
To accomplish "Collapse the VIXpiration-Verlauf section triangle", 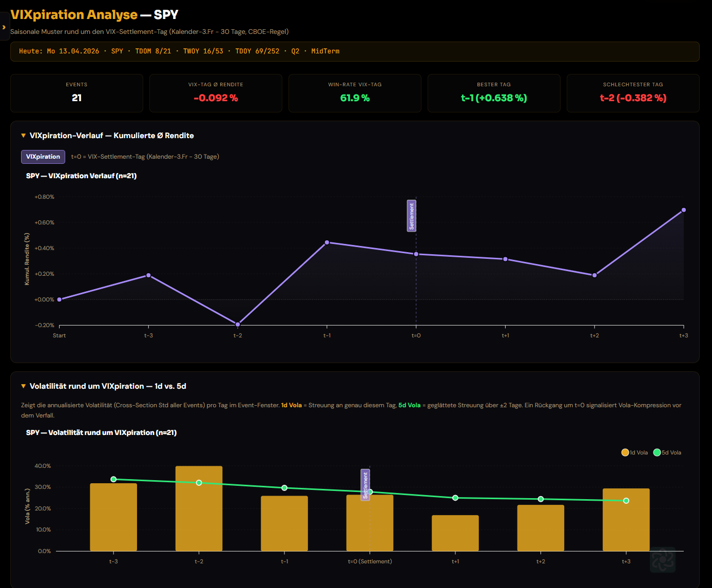I will tap(23, 136).
